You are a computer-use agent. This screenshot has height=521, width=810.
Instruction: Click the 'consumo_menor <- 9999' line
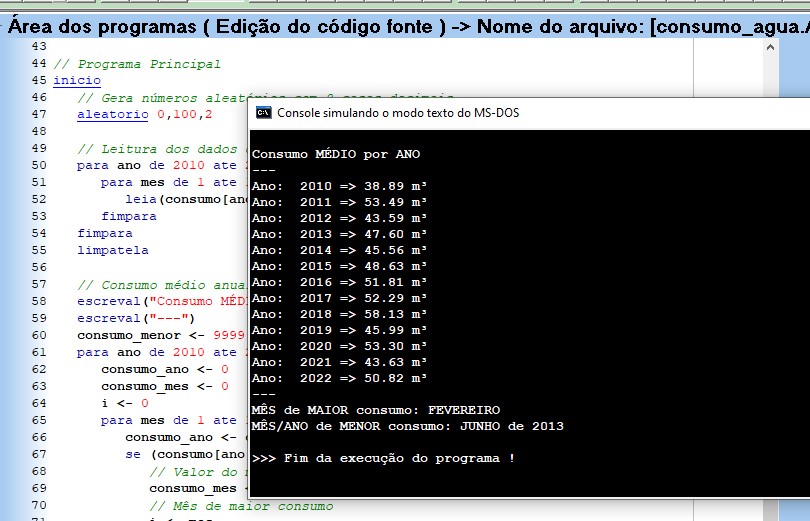click(161, 335)
